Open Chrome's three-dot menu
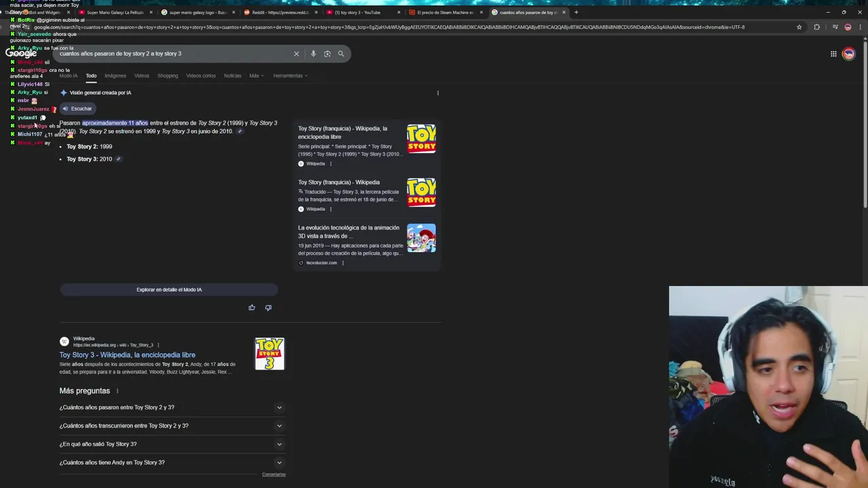Viewport: 868px width, 488px height. [x=861, y=27]
